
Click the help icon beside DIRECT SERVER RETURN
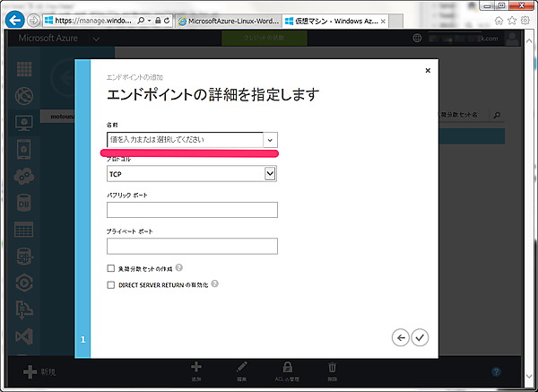pos(215,284)
